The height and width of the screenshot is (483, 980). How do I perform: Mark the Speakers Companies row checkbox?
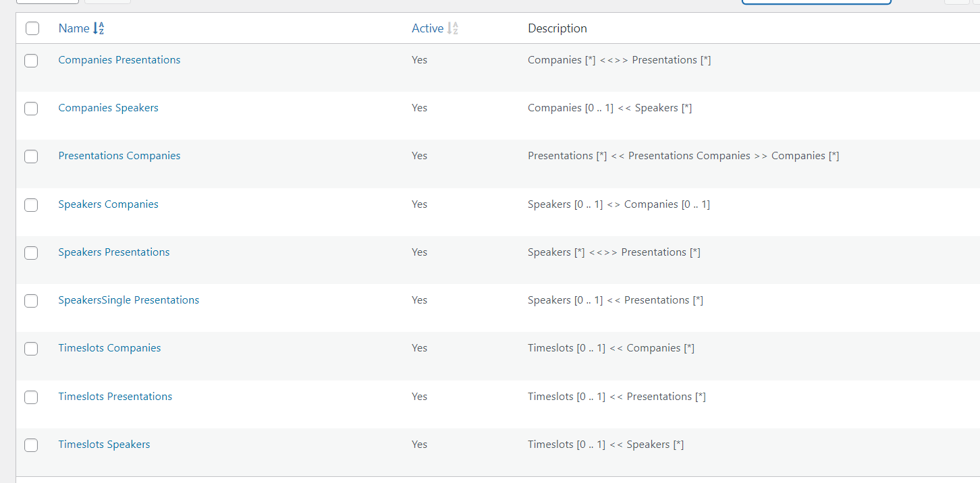coord(31,205)
